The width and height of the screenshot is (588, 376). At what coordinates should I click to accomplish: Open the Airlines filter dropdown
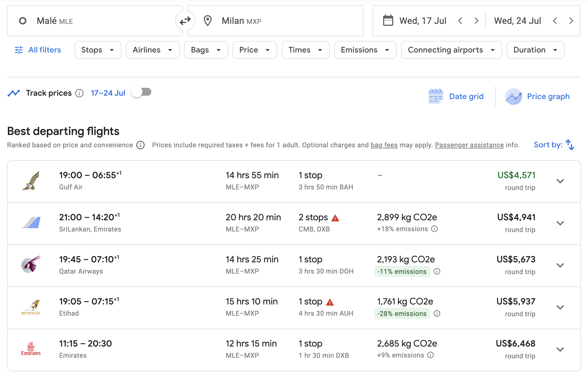point(152,50)
